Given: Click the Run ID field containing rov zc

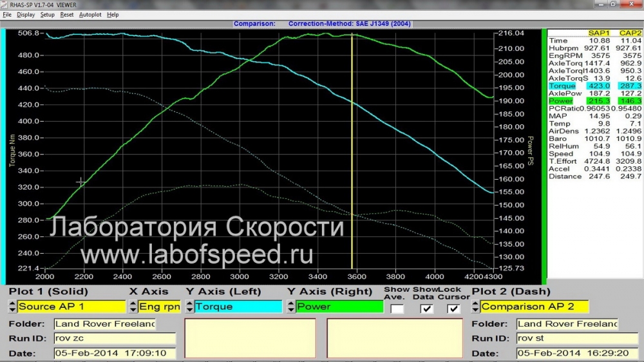Looking at the screenshot, I should (x=115, y=338).
